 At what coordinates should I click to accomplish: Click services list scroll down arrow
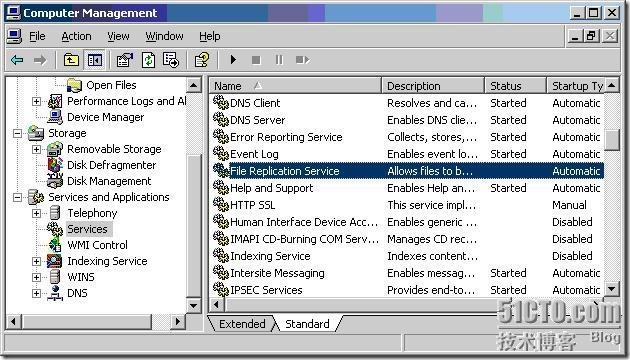[612, 288]
